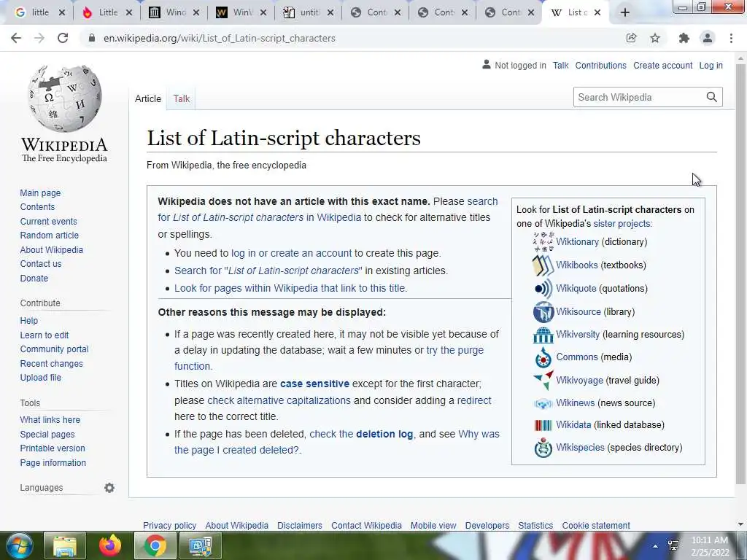Click the taskbar clock showing 10:11 AM
747x560 pixels.
pos(710,546)
